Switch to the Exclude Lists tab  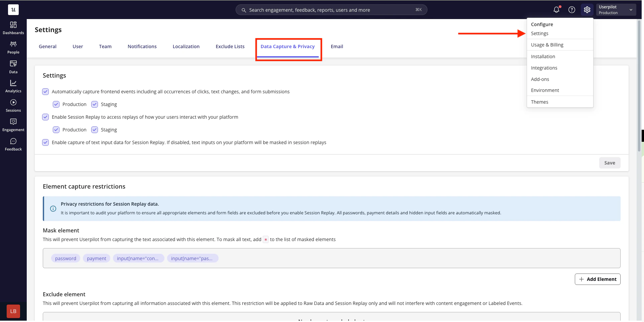[230, 46]
